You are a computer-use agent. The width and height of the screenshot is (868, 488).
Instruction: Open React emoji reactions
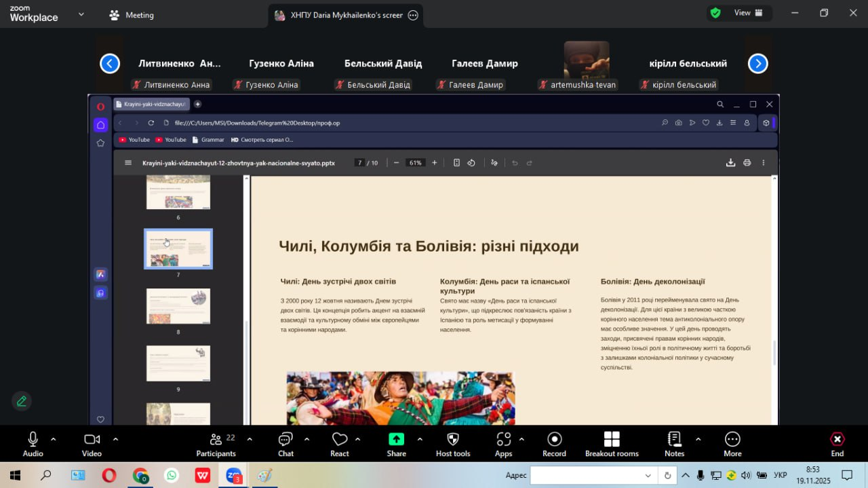(340, 444)
